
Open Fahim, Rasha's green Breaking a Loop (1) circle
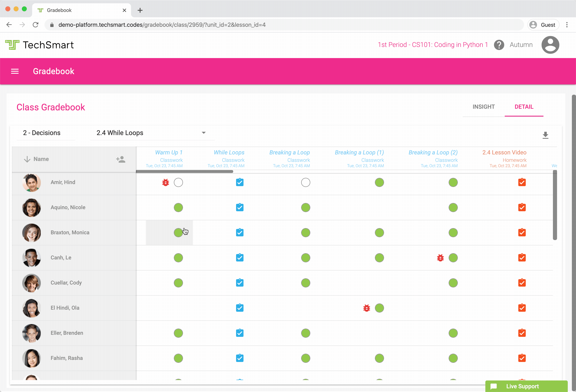pos(379,358)
